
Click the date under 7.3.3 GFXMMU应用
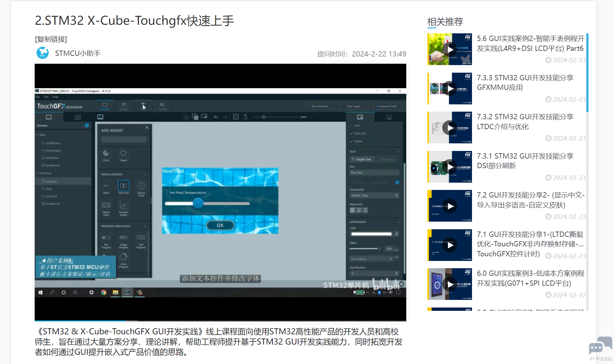pos(569,99)
